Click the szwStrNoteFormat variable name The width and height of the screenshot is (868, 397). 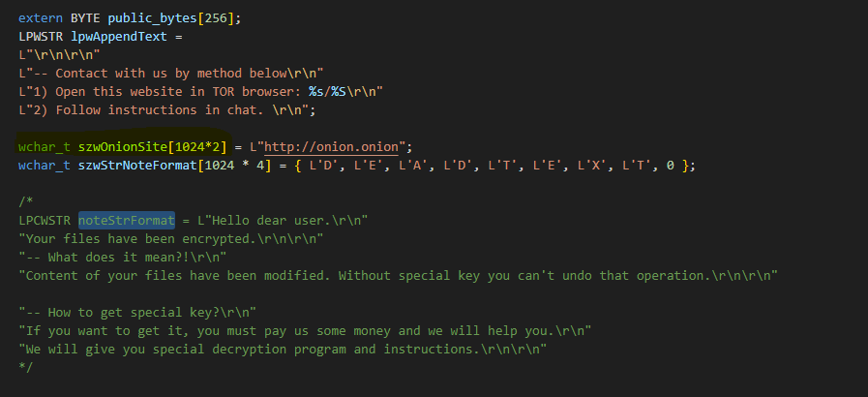click(137, 165)
